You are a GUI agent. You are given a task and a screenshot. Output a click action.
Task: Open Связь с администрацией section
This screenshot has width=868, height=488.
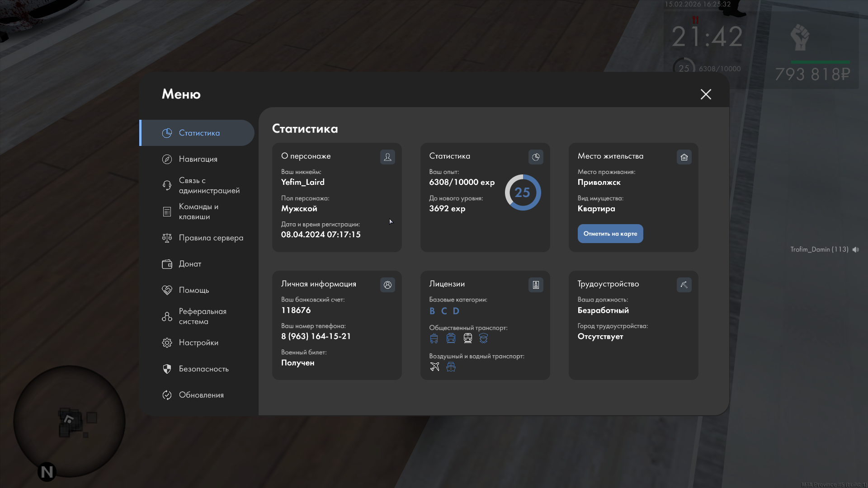[209, 185]
